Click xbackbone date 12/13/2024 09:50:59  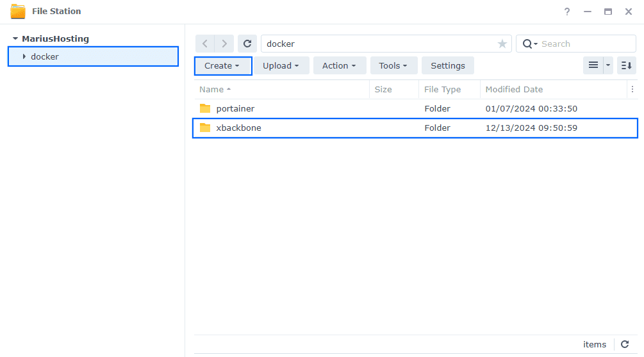531,128
